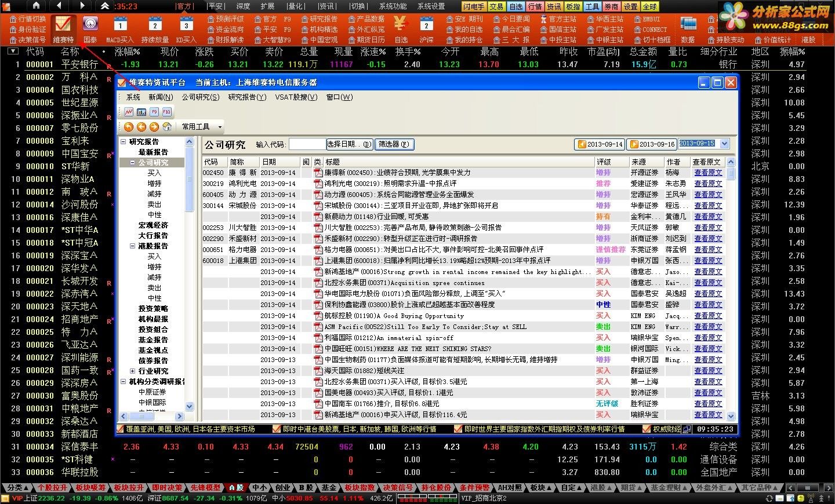Click the 维赛特 checkmark icon in toolbar
Screen dimensions: 835x504
[63, 24]
